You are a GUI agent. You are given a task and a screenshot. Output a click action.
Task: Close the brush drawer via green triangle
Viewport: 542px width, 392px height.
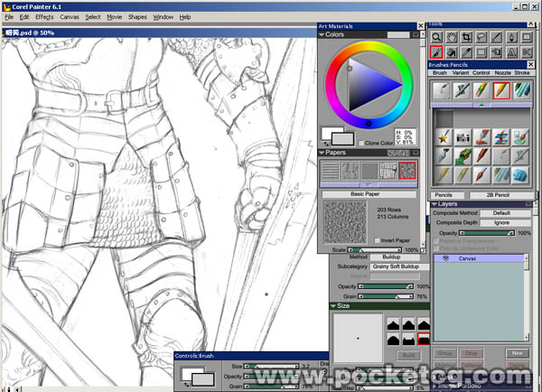click(x=481, y=105)
